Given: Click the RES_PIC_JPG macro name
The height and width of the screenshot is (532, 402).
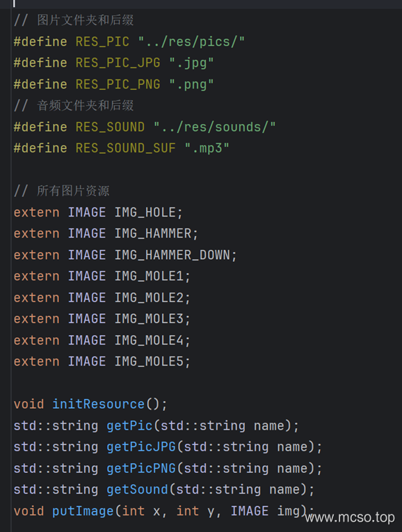Looking at the screenshot, I should point(118,63).
